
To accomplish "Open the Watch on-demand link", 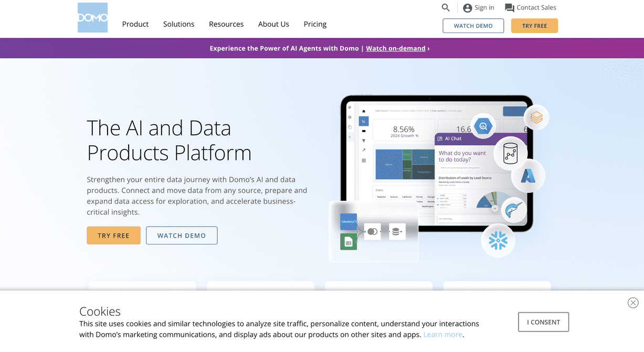I will pyautogui.click(x=396, y=48).
